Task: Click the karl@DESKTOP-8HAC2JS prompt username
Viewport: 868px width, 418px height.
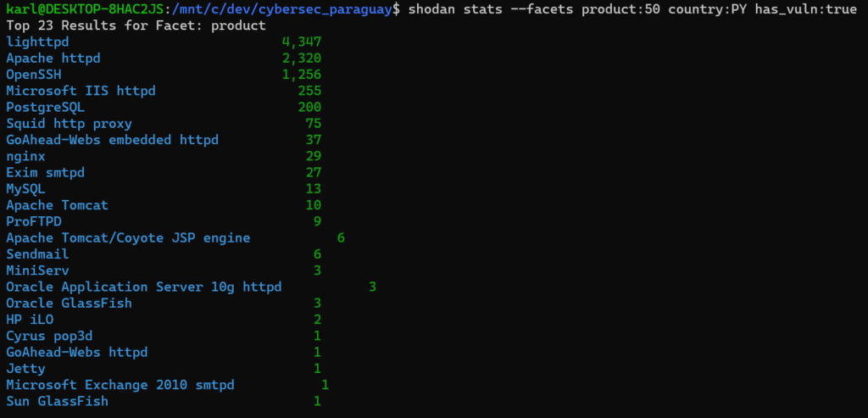Action: click(81, 9)
